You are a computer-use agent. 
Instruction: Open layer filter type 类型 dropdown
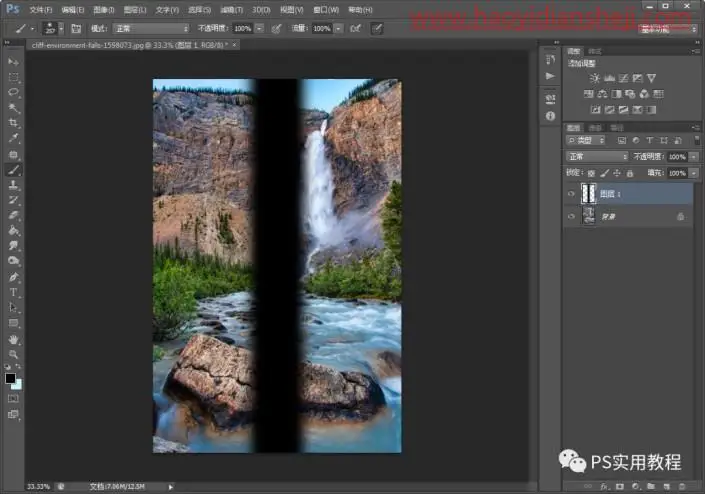[586, 140]
